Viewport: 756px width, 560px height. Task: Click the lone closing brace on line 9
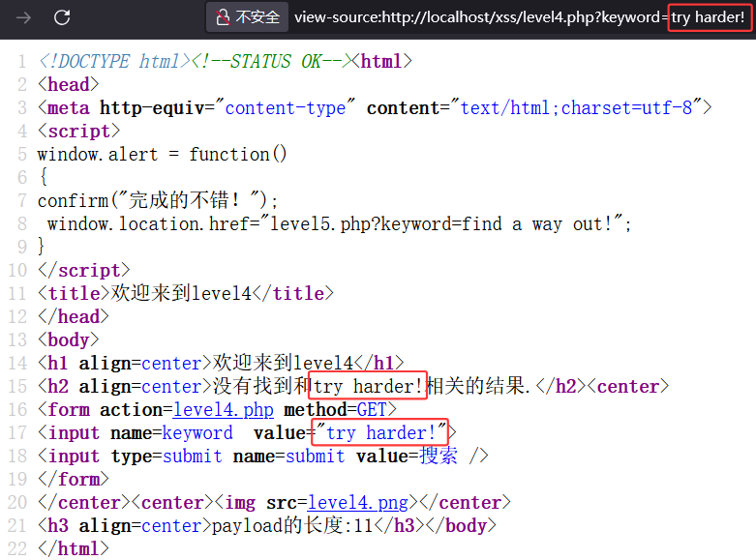coord(41,248)
